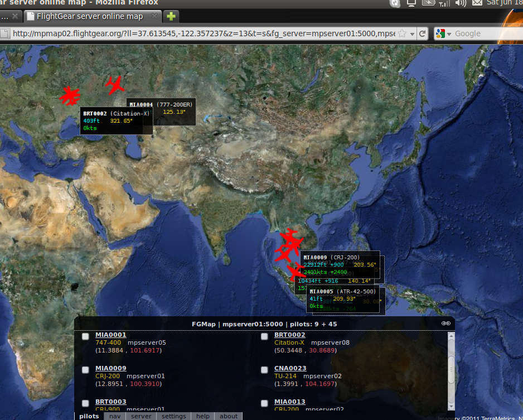The image size is (523, 420).
Task: Click red plane icon above MIA0004 label
Action: coord(115,85)
